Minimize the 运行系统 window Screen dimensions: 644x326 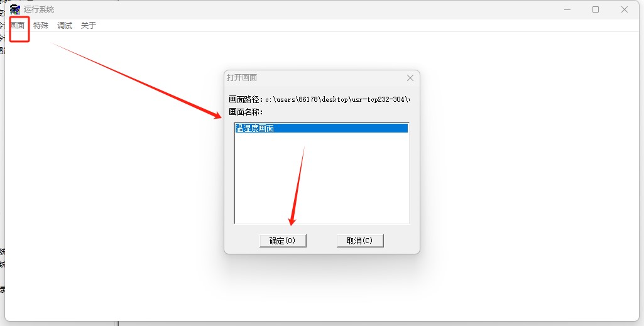tap(567, 9)
